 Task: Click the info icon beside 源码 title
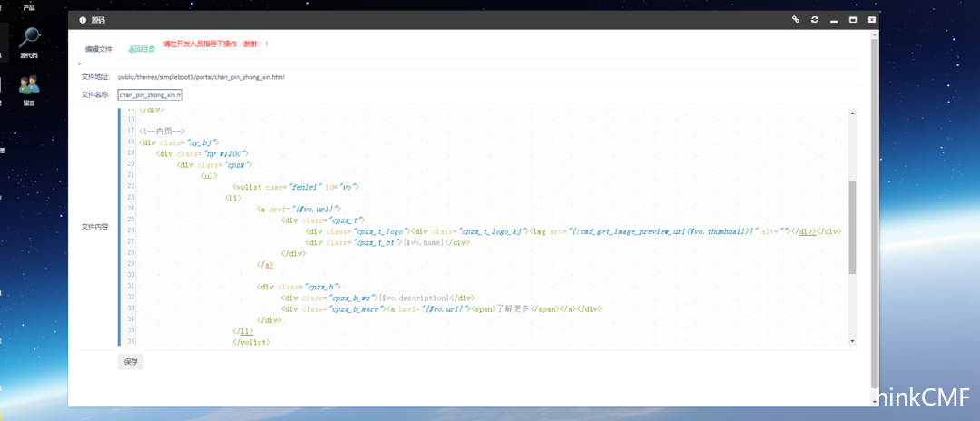pos(83,20)
